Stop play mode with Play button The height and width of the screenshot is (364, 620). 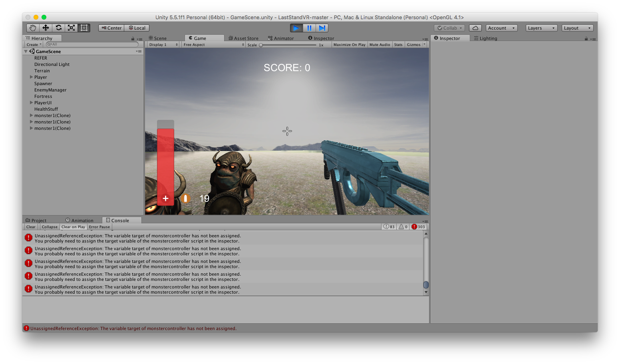(x=296, y=28)
